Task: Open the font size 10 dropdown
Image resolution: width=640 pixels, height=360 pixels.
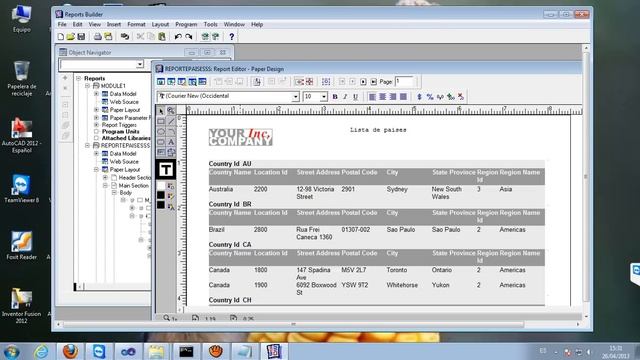Action: (324, 97)
